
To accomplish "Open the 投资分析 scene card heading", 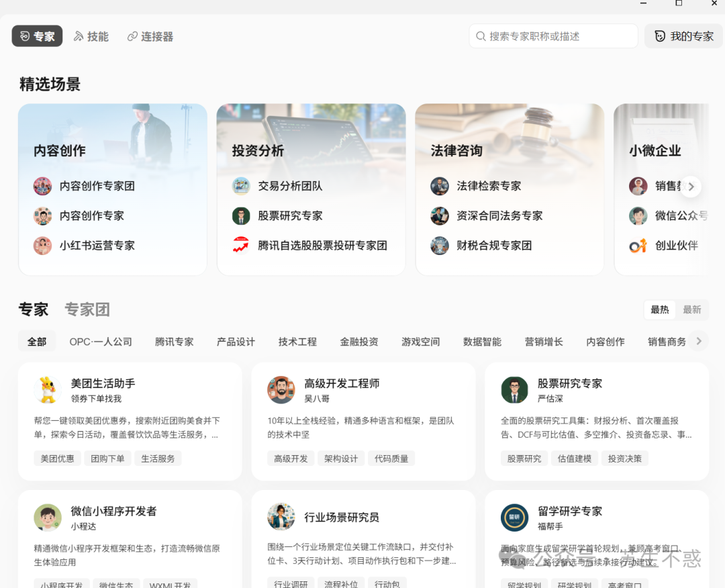I will click(258, 151).
